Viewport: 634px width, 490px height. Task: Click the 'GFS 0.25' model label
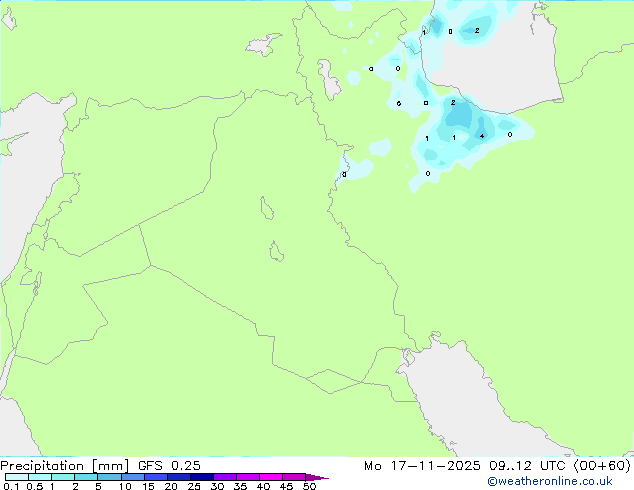(169, 466)
